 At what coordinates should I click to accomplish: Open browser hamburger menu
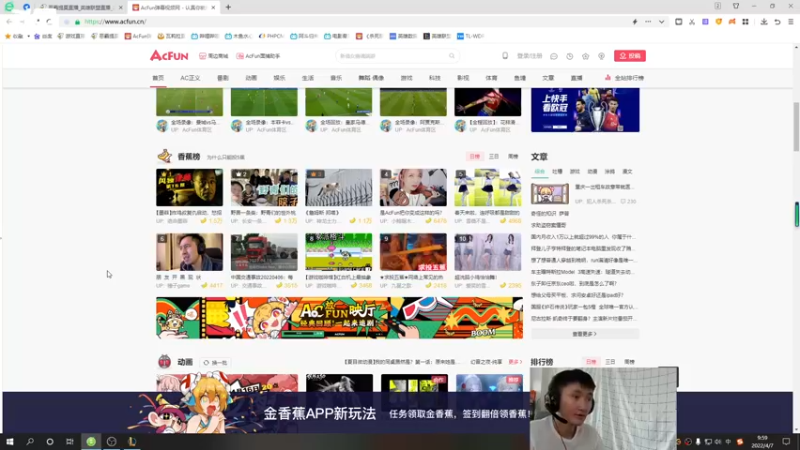click(790, 22)
